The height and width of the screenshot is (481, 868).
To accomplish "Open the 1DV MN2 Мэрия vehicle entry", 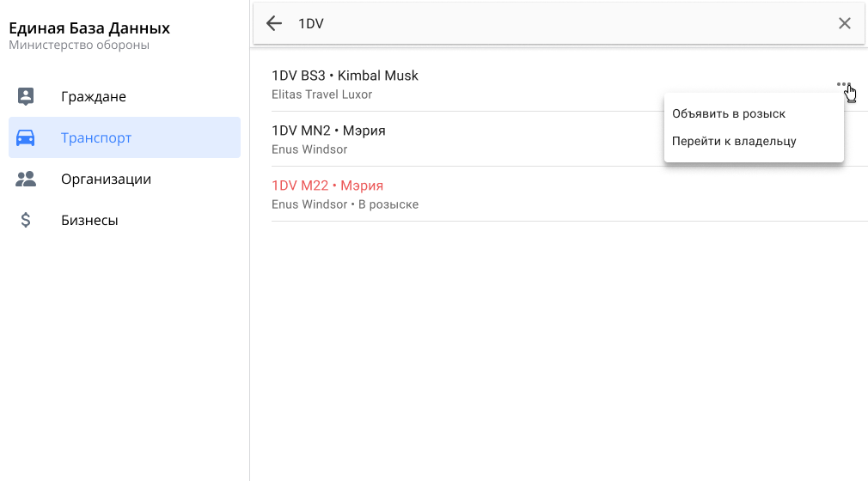I will click(x=328, y=131).
